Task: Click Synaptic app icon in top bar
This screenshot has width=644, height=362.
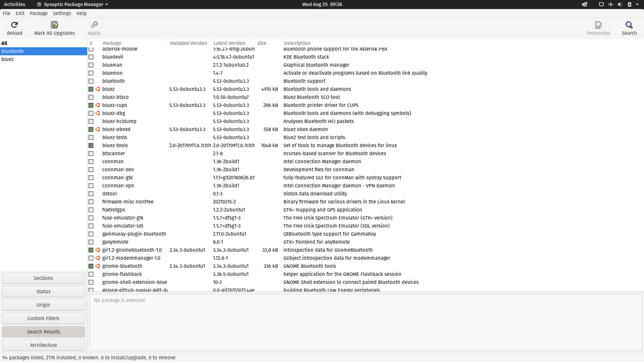Action: pyautogui.click(x=39, y=4)
